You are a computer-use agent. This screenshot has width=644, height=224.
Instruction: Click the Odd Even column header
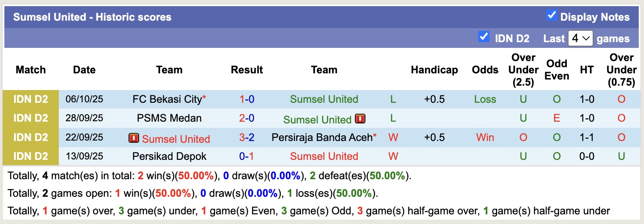point(557,70)
